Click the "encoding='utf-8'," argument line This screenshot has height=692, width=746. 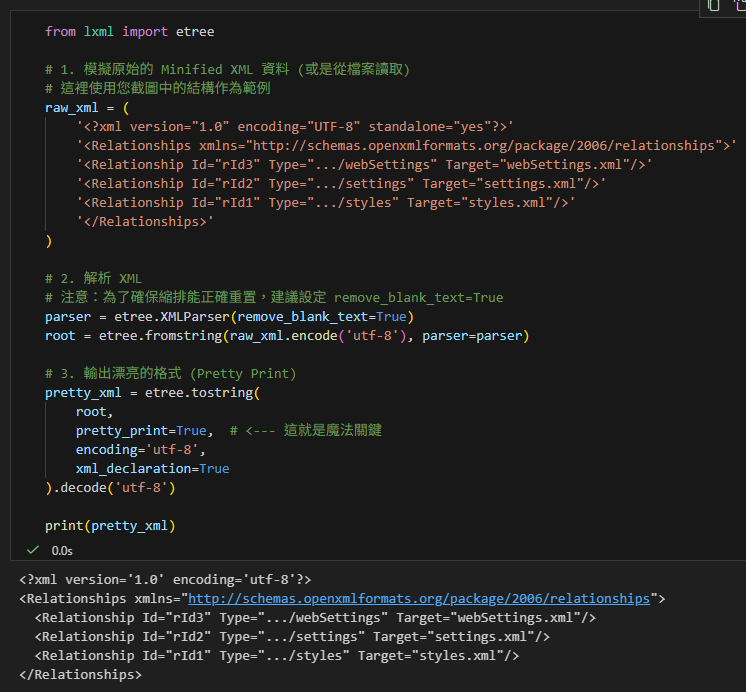click(141, 450)
